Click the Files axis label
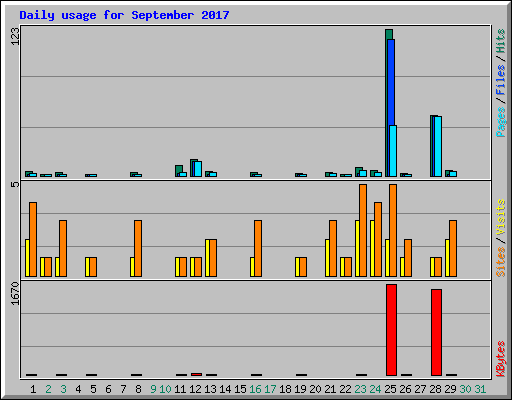The height and width of the screenshot is (400, 512). tap(500, 79)
